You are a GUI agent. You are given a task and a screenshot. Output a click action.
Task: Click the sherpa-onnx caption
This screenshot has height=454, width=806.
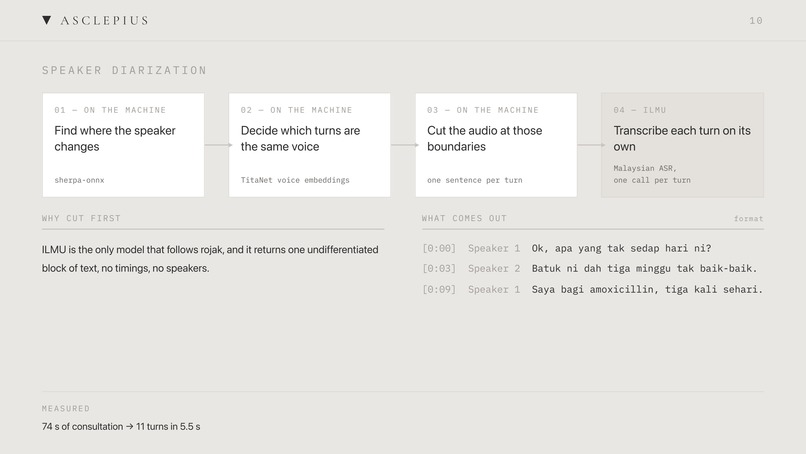pos(79,180)
